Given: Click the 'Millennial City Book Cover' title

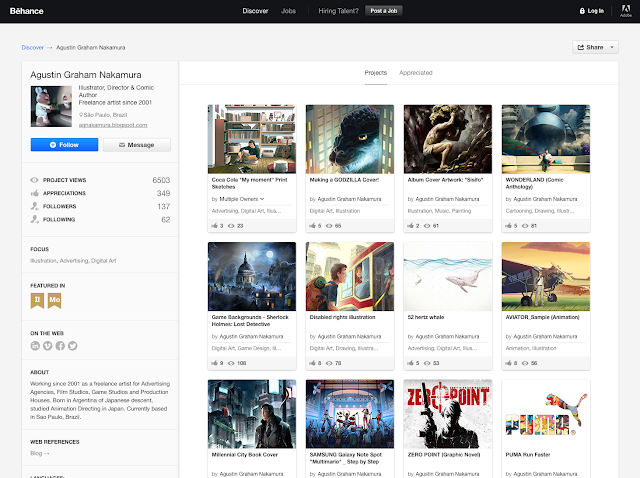Looking at the screenshot, I should pyautogui.click(x=244, y=455).
